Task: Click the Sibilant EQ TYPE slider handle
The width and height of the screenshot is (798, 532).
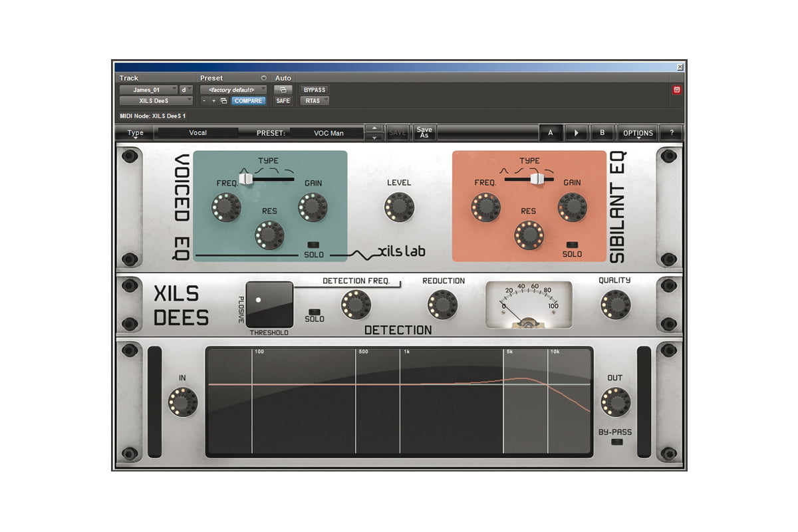Action: [536, 178]
